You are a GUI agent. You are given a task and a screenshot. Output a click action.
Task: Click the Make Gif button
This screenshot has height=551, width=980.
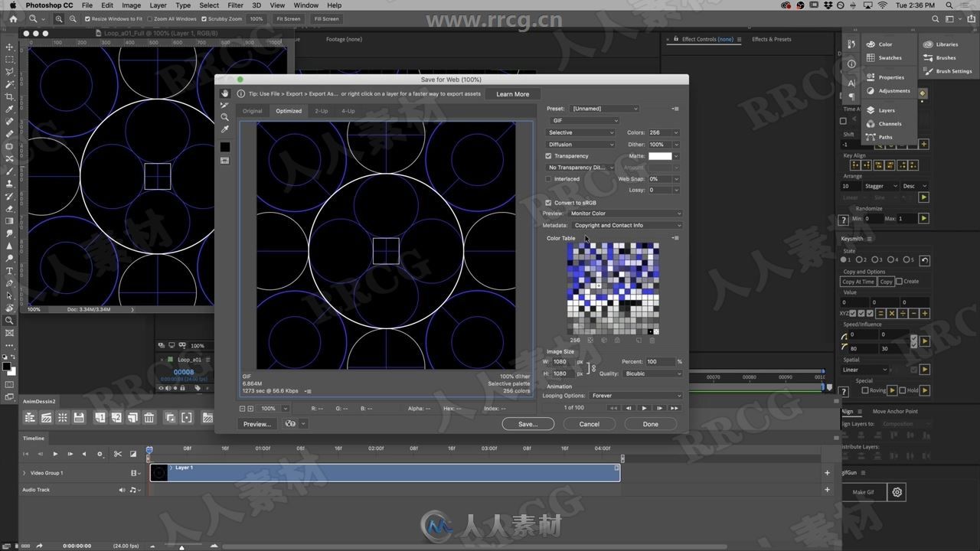point(864,492)
